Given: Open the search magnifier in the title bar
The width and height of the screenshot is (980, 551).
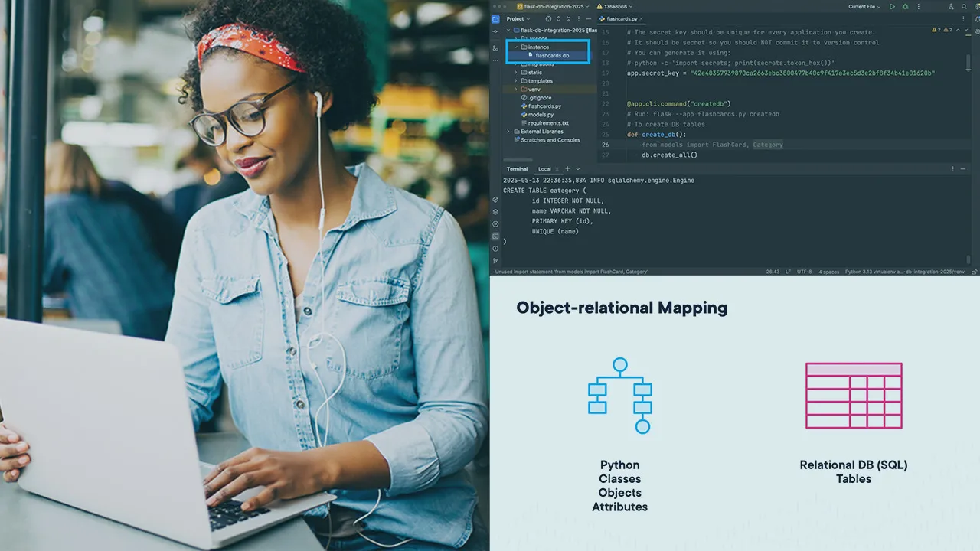Looking at the screenshot, I should 964,7.
